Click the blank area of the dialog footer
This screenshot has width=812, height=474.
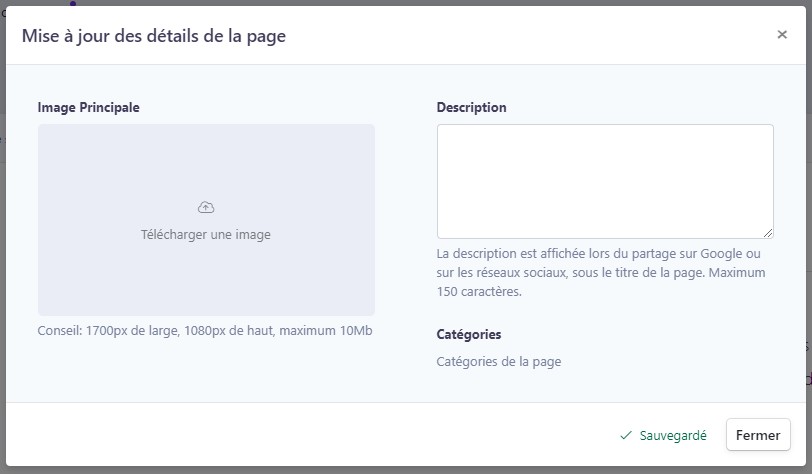pos(300,435)
